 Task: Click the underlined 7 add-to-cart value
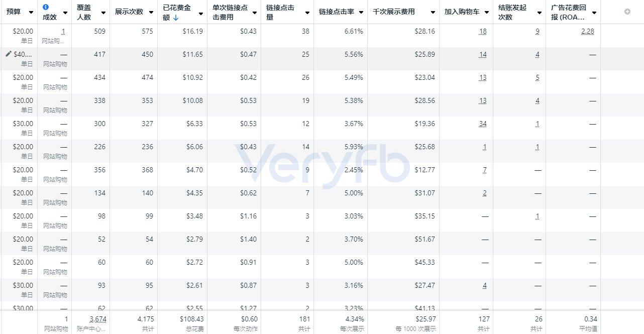coord(485,170)
